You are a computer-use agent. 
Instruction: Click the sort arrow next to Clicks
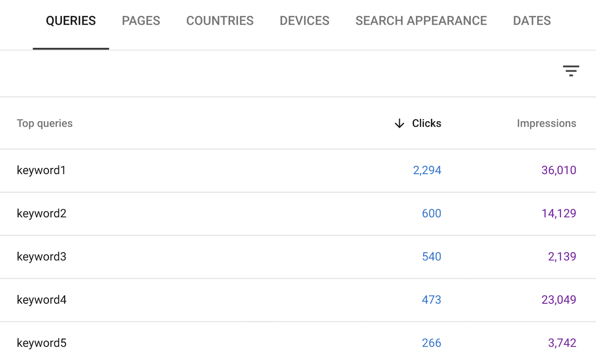pos(399,123)
